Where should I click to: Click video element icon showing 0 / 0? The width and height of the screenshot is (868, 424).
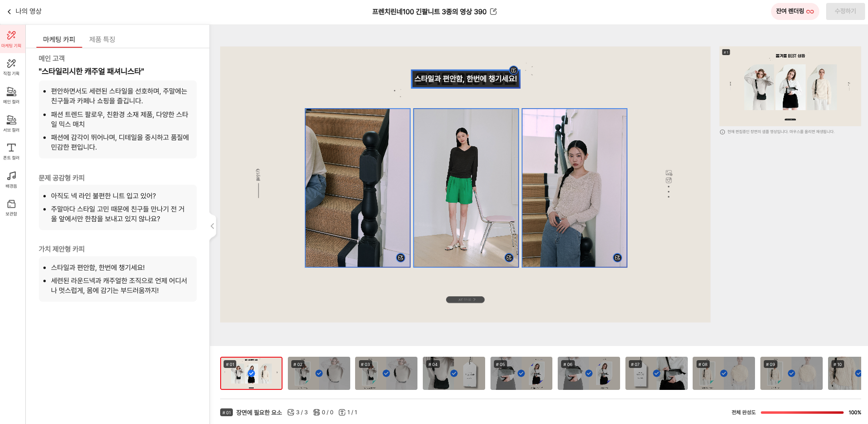317,412
